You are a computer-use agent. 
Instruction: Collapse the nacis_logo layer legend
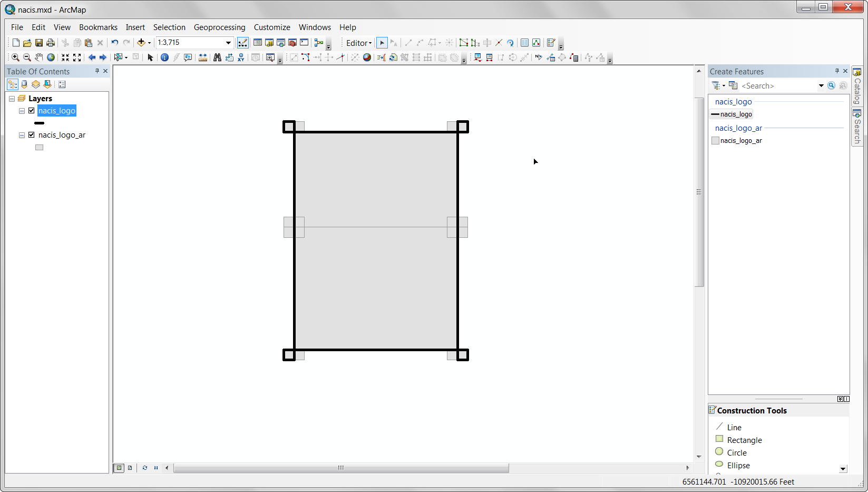(22, 111)
